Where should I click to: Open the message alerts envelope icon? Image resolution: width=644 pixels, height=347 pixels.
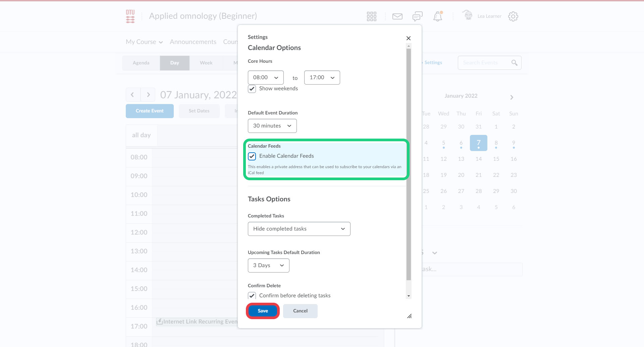point(397,16)
